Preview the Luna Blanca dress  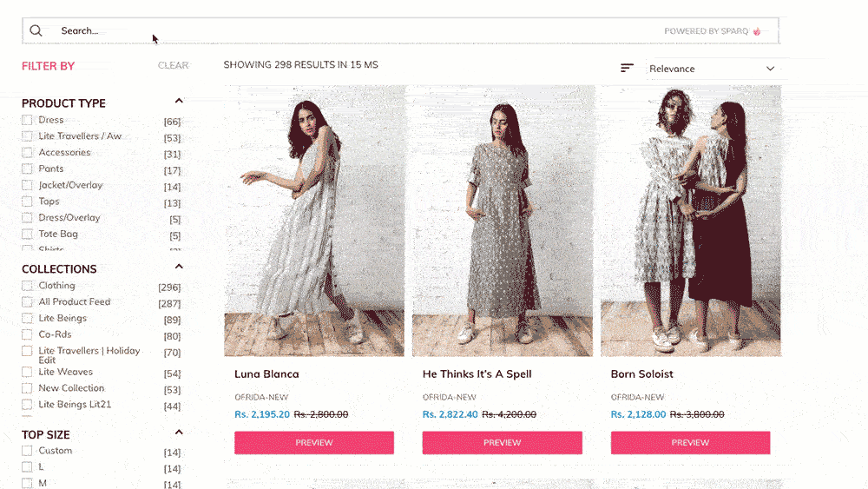(x=314, y=443)
